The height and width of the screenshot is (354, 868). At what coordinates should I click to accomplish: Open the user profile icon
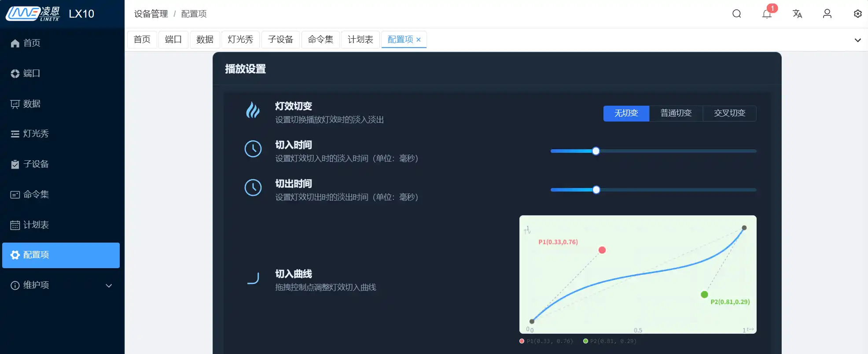coord(828,14)
